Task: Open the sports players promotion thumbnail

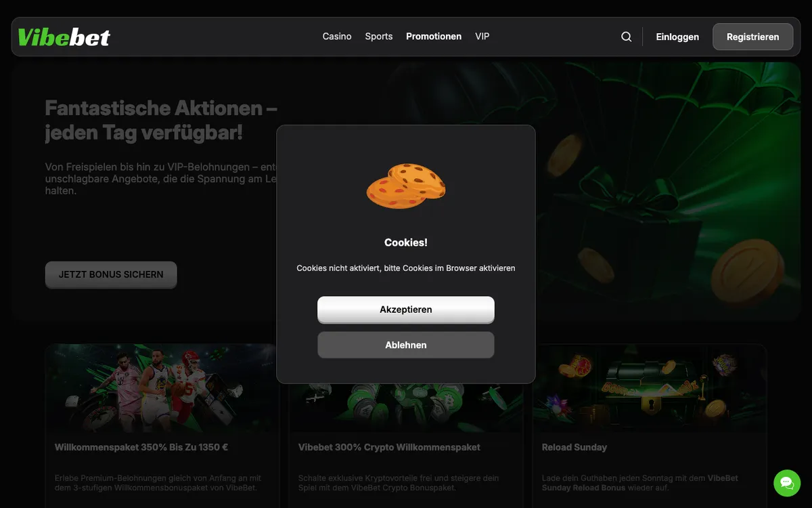Action: click(x=161, y=388)
